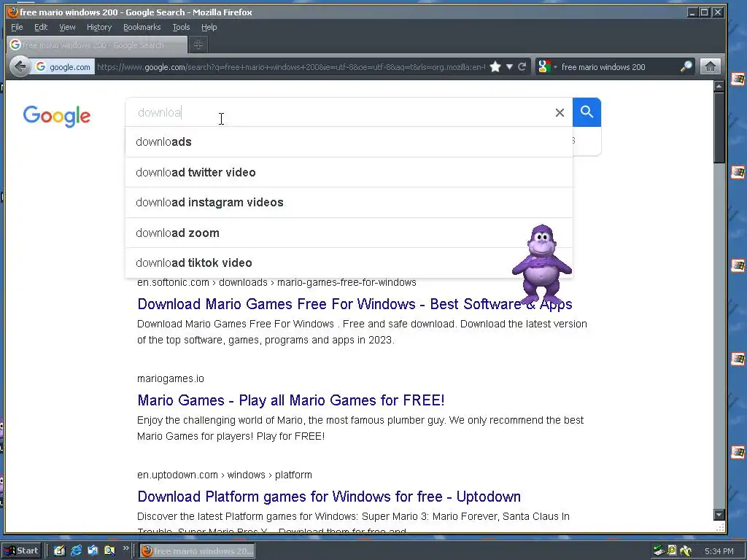The height and width of the screenshot is (560, 747).
Task: Click the vertical scrollbar thumb
Action: [x=719, y=128]
